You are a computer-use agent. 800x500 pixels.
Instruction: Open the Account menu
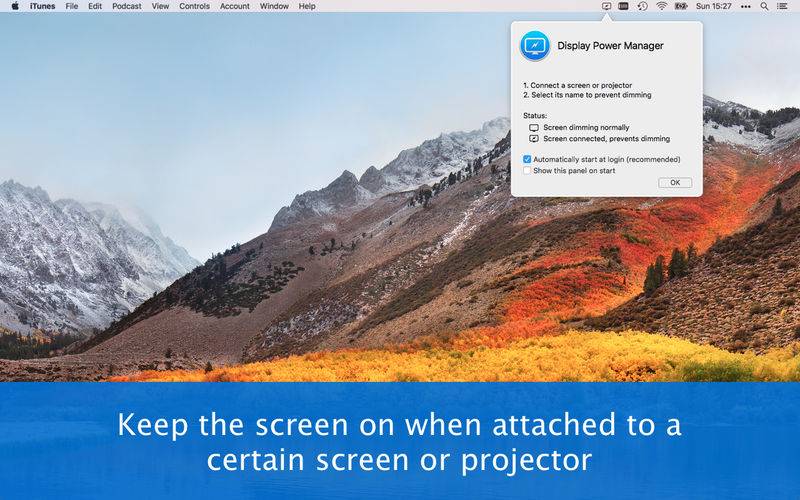[235, 6]
